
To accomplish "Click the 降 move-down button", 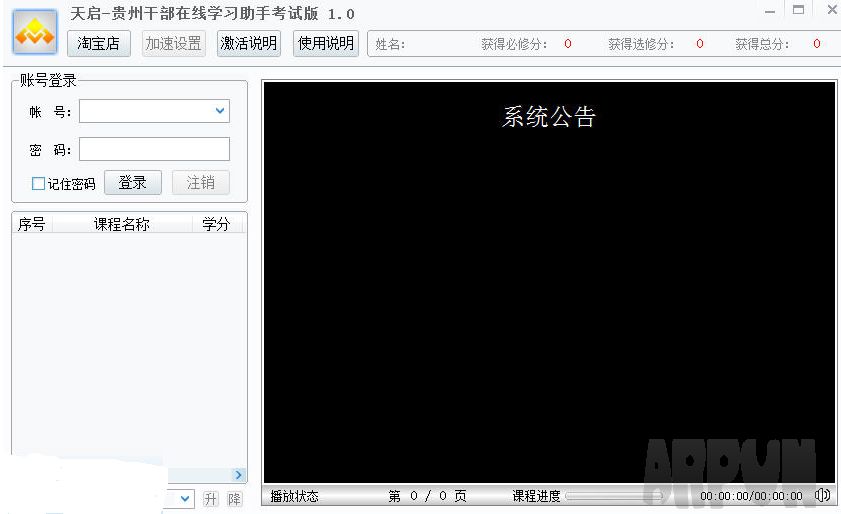I will (234, 499).
